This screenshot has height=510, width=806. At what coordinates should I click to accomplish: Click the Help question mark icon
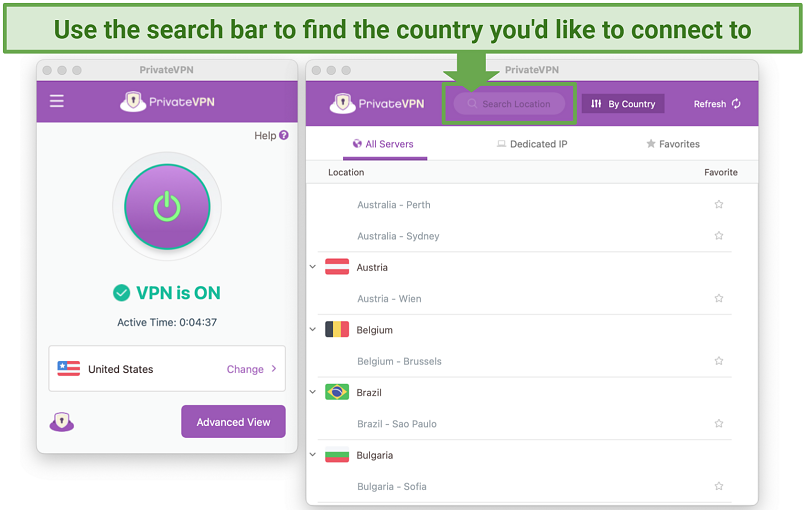tap(284, 135)
